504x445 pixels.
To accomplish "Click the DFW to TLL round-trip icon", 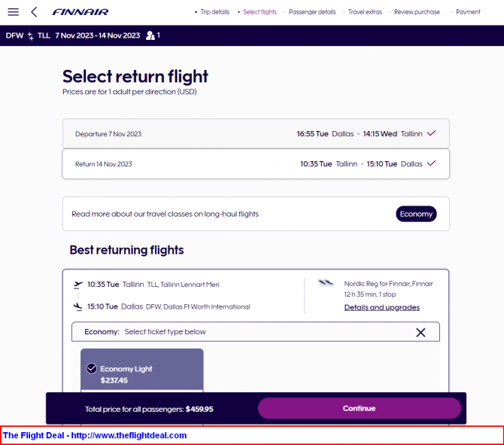I will (31, 35).
